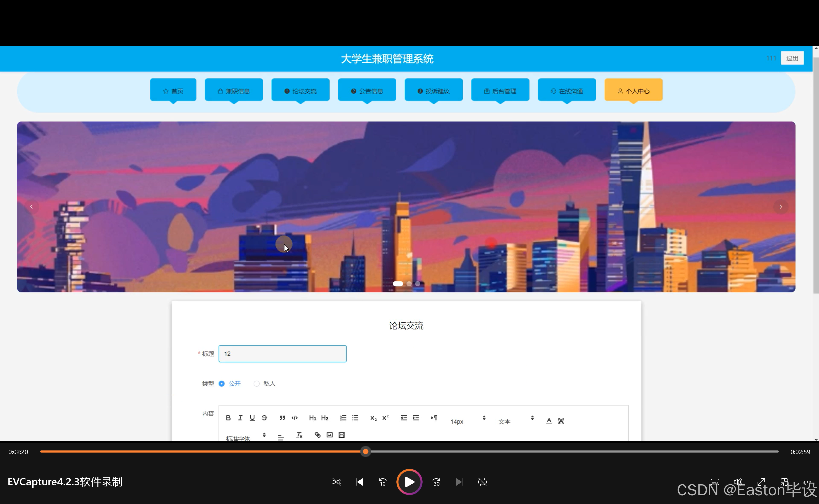Toggle repeat mode in the player
819x504 pixels.
(x=482, y=482)
